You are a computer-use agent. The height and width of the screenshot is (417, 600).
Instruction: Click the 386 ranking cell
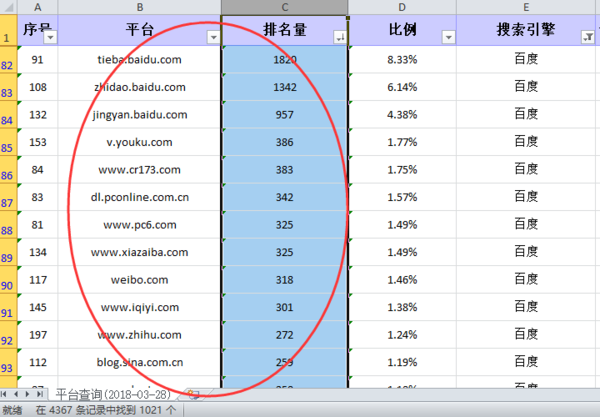(284, 142)
